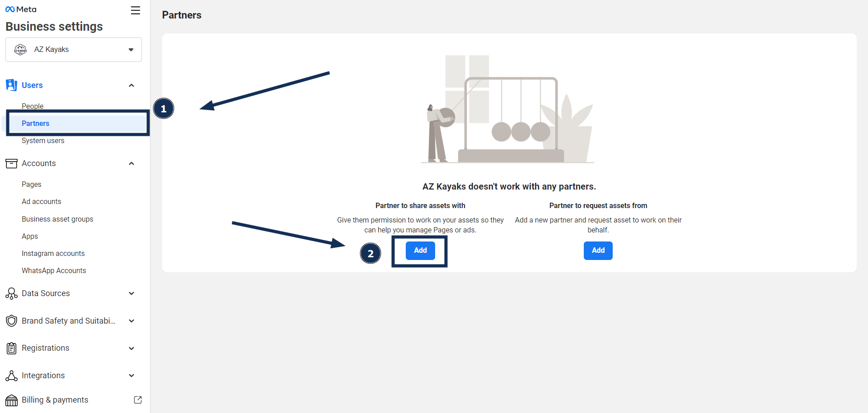The height and width of the screenshot is (413, 868).
Task: Click the Brand Safety shield icon
Action: (x=11, y=321)
